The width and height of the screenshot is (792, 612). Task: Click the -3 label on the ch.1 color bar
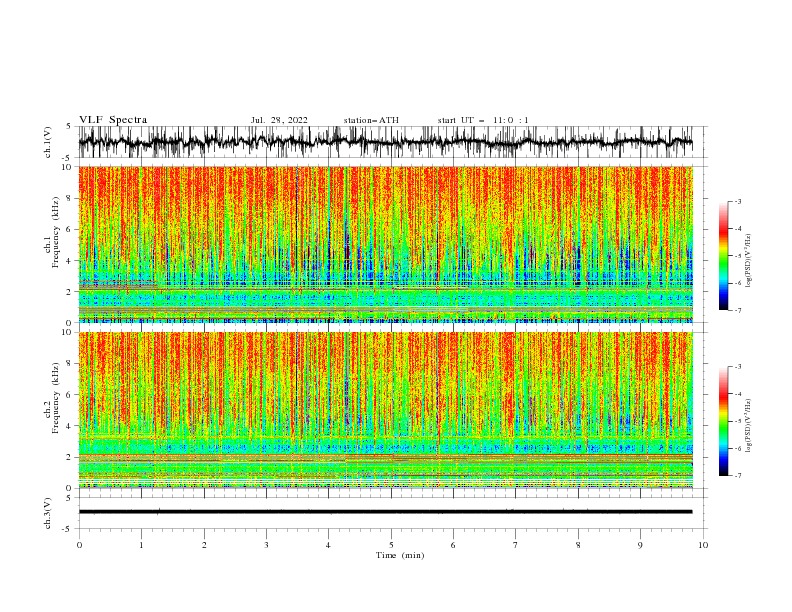tap(738, 201)
